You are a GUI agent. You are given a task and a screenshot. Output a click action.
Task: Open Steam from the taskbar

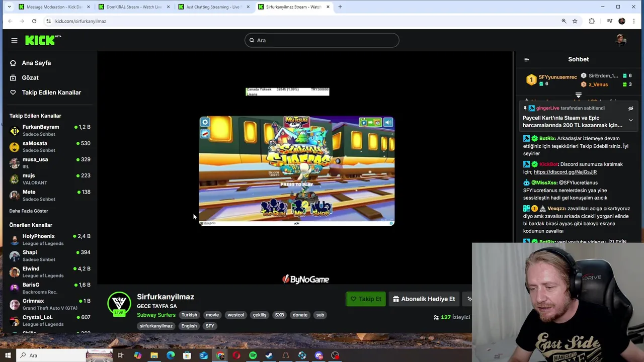click(269, 355)
